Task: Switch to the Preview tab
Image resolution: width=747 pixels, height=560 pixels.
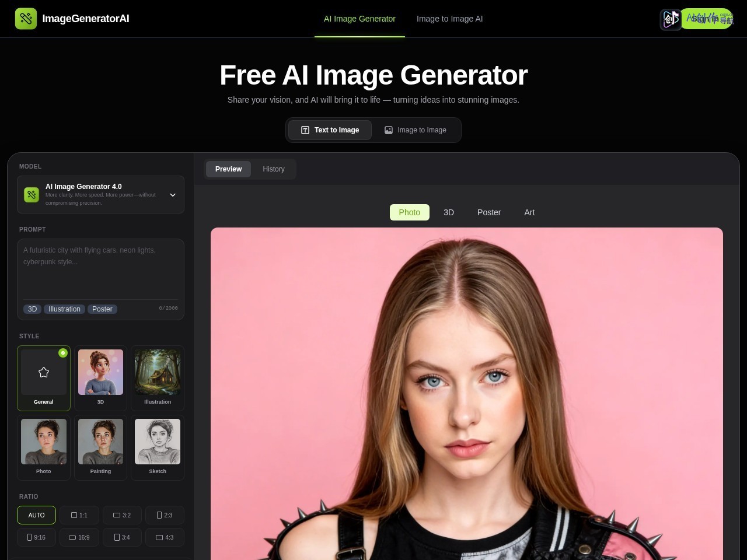Action: 228,169
